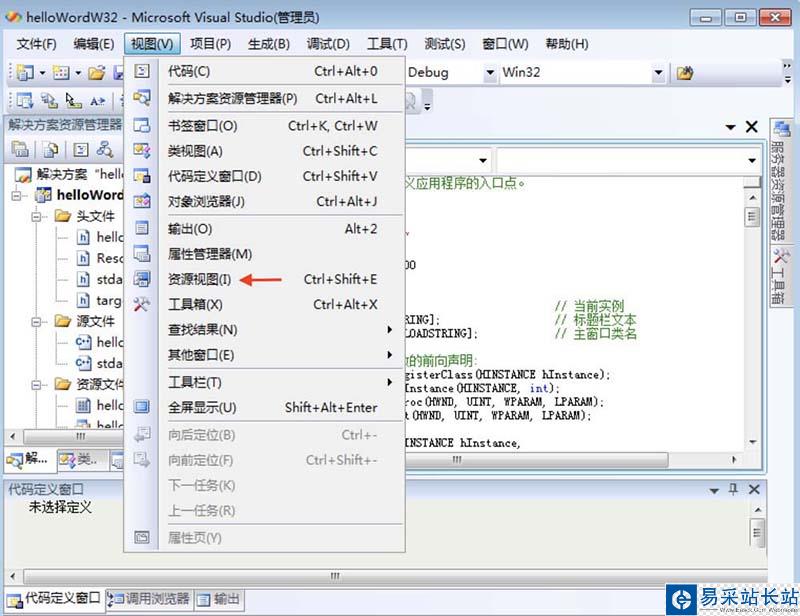Open the 生成(B) menu
Image resolution: width=800 pixels, height=616 pixels.
[x=269, y=44]
